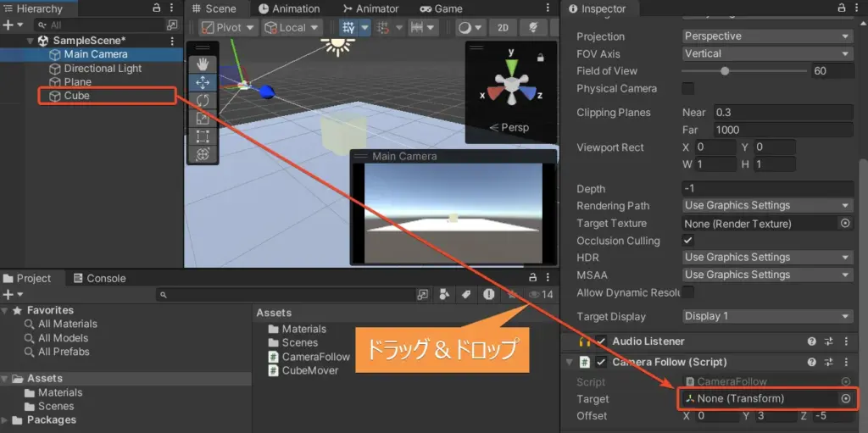Image resolution: width=868 pixels, height=433 pixels.
Task: Switch to the Console tab
Action: (100, 278)
